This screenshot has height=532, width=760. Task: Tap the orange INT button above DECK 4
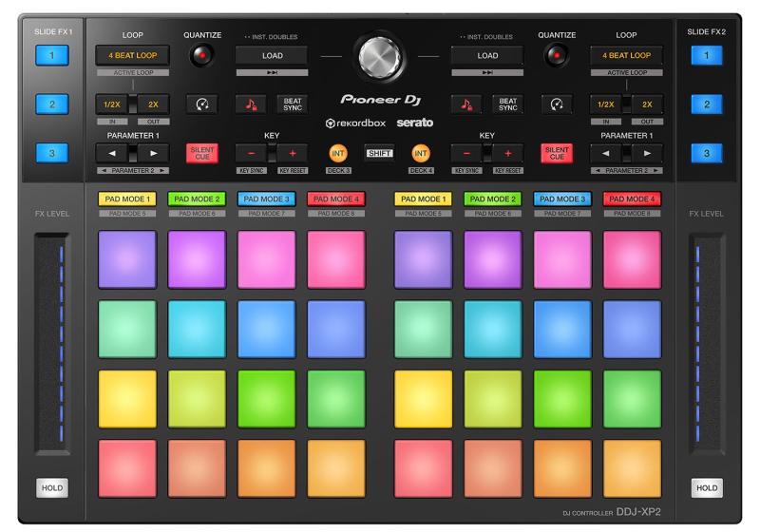click(x=421, y=154)
